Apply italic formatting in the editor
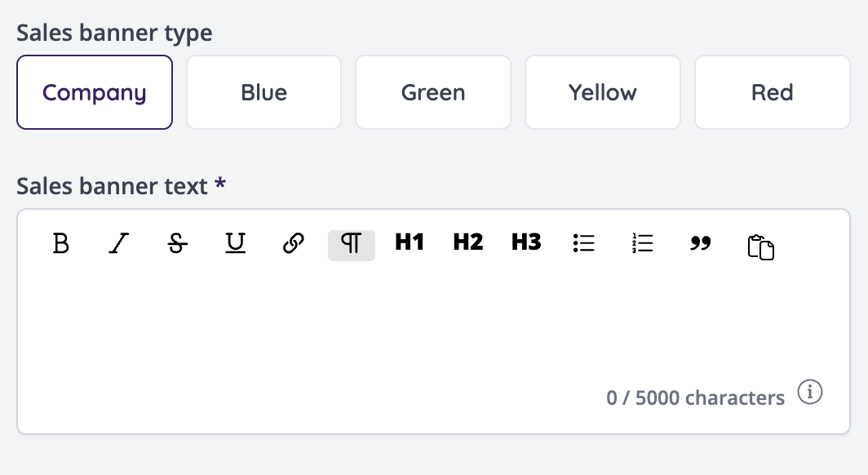Screen dimensions: 868x475 tap(119, 244)
